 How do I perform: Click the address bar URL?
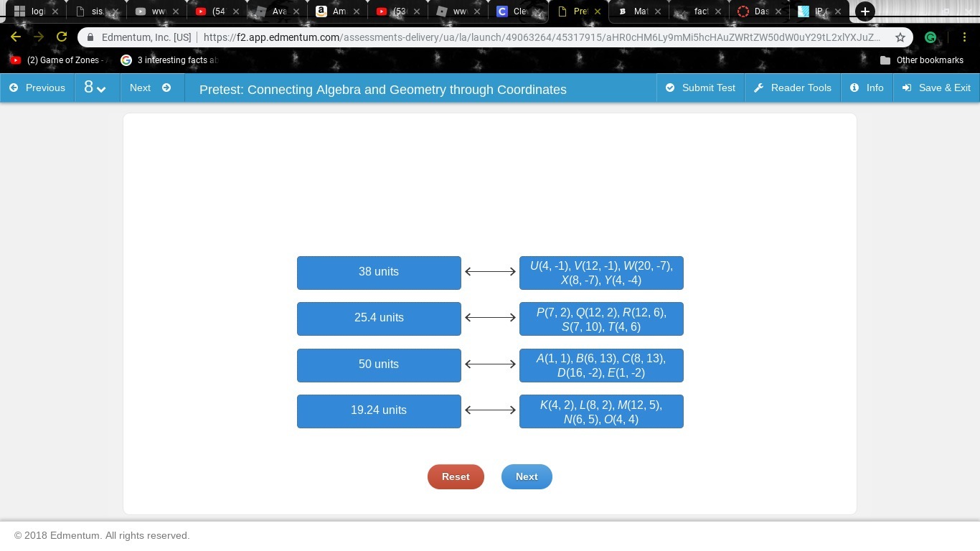541,37
